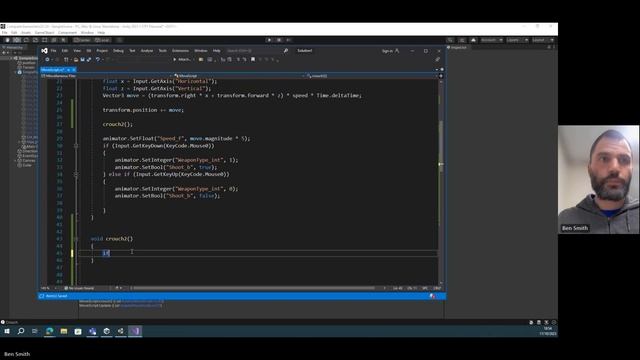
Task: Open the Debug menu in Visual Studio
Action: pyautogui.click(x=118, y=51)
